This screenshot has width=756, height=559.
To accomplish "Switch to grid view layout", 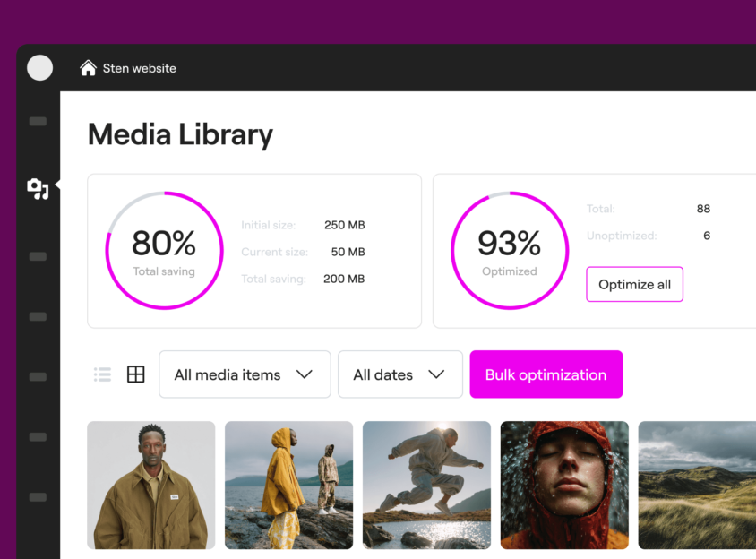I will [135, 374].
